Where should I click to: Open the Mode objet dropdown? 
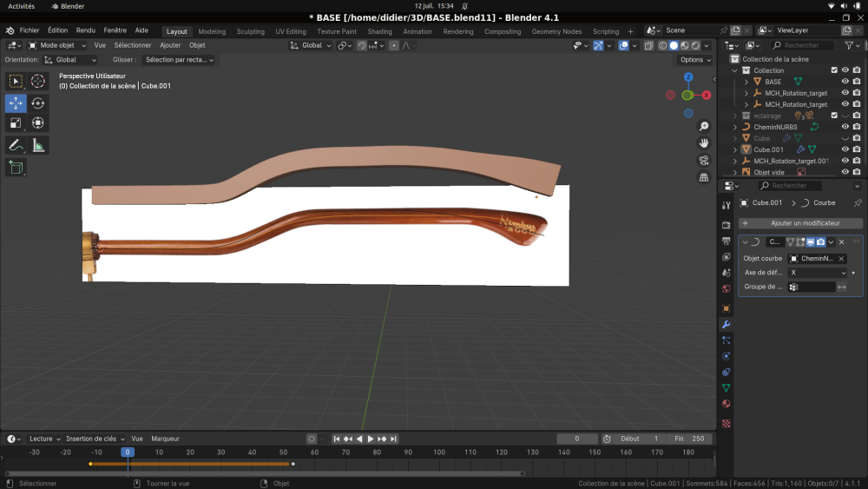pos(58,45)
